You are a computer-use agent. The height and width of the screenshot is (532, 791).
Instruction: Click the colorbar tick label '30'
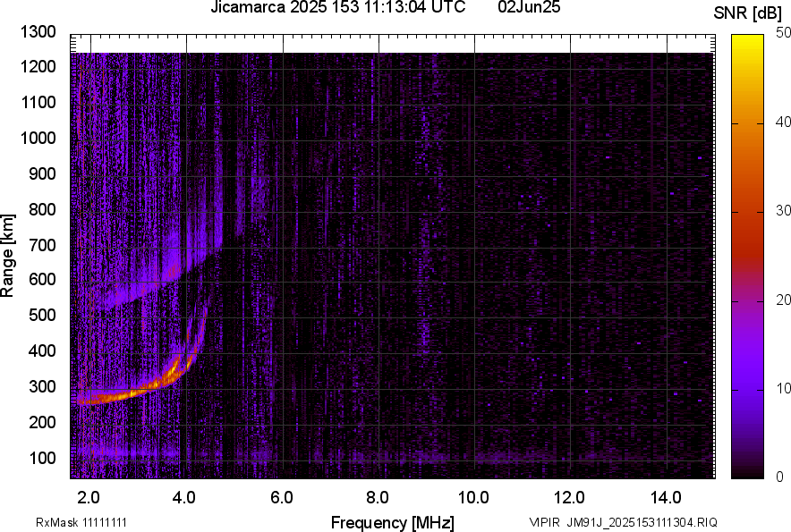tap(783, 210)
